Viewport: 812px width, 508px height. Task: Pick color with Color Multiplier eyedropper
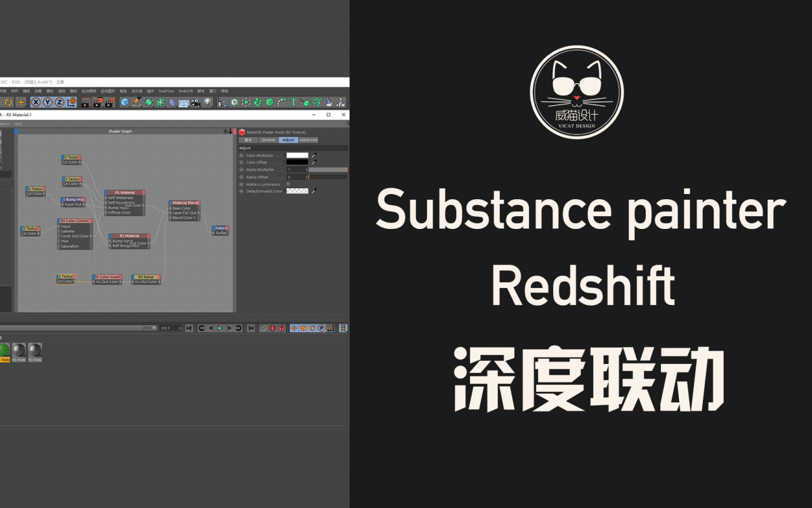313,155
